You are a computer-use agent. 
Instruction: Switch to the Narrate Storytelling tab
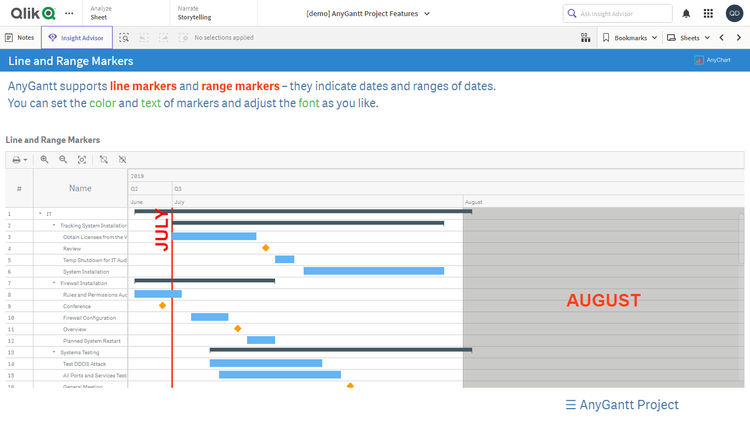click(x=196, y=13)
